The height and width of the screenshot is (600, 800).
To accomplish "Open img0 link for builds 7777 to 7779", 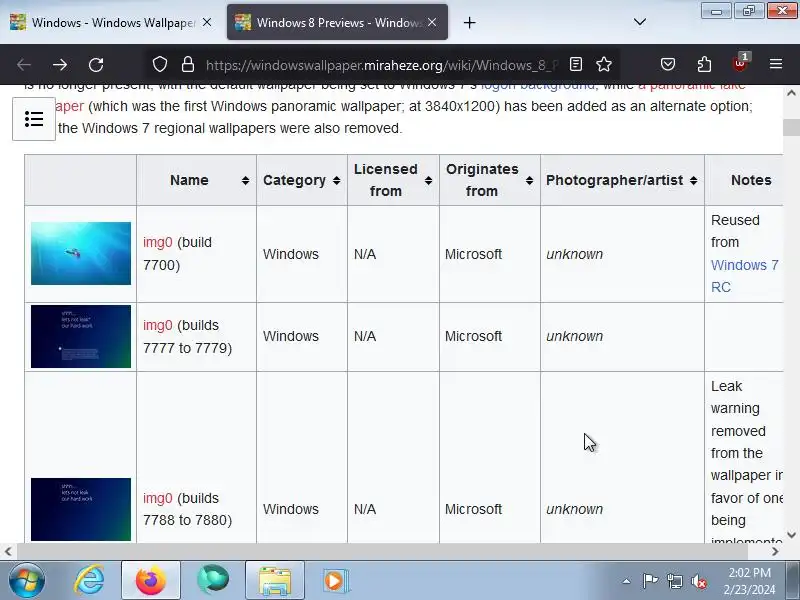I will click(x=157, y=325).
